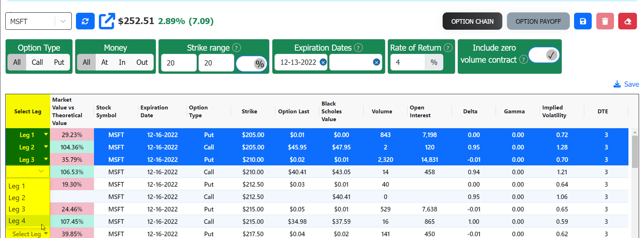
Task: Click the download icon next to Save
Action: tap(617, 84)
